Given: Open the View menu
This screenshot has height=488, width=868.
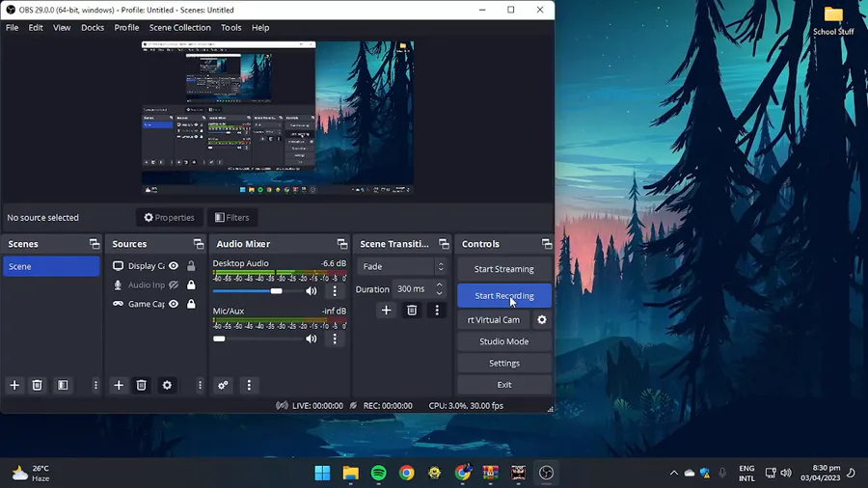Looking at the screenshot, I should [x=62, y=28].
